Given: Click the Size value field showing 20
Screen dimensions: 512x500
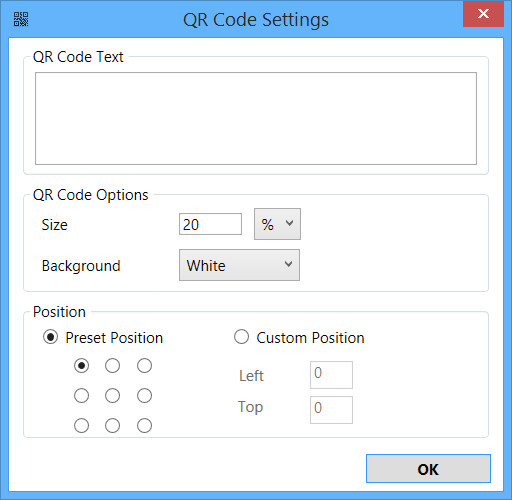Looking at the screenshot, I should [x=210, y=224].
